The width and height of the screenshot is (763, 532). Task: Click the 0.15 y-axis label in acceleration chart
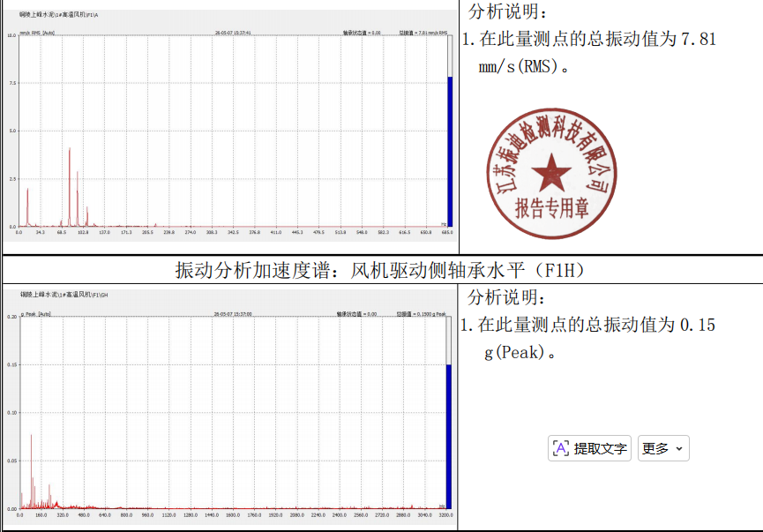click(12, 364)
